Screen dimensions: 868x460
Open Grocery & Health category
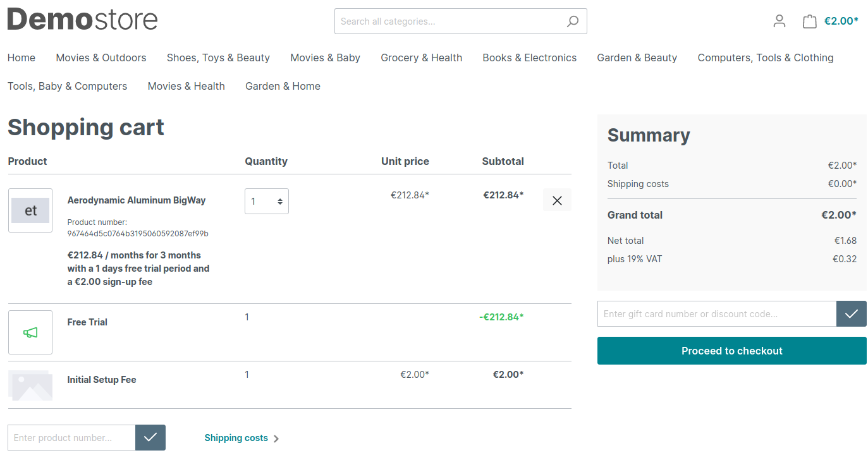[422, 57]
